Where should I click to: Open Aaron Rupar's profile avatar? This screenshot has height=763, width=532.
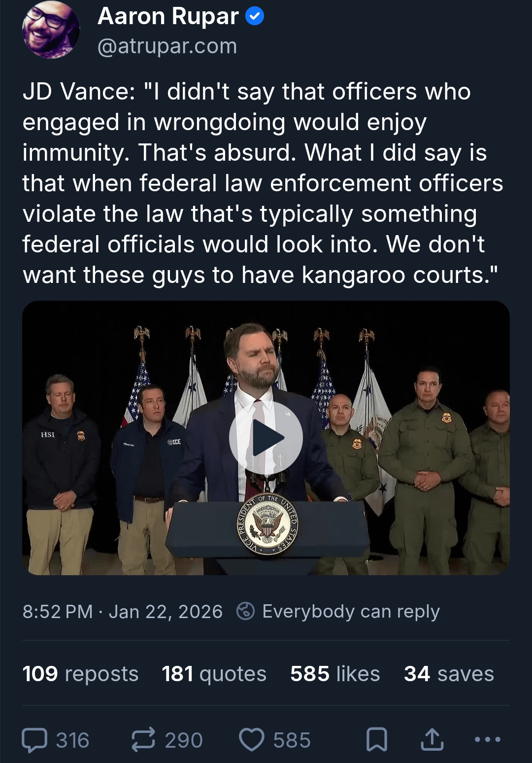(51, 30)
